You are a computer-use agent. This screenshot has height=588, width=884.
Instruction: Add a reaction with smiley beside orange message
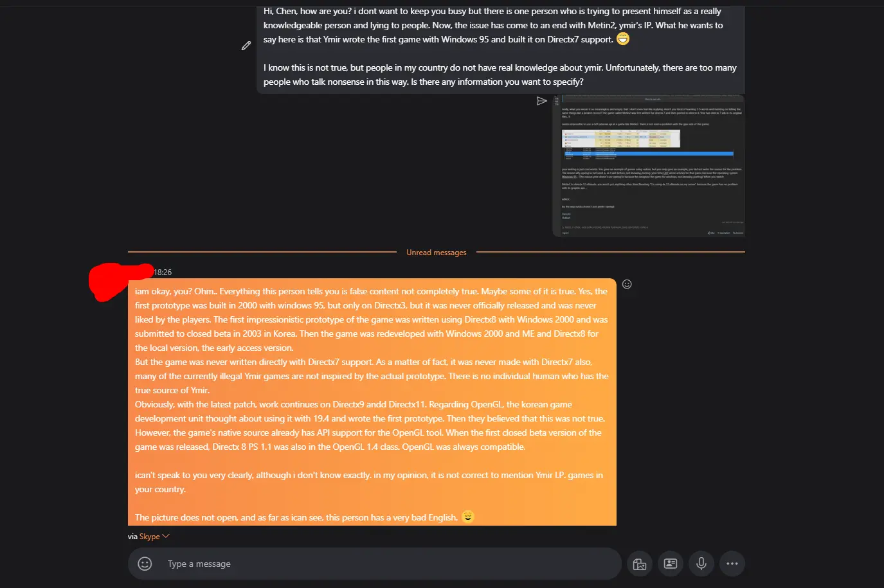tap(627, 284)
